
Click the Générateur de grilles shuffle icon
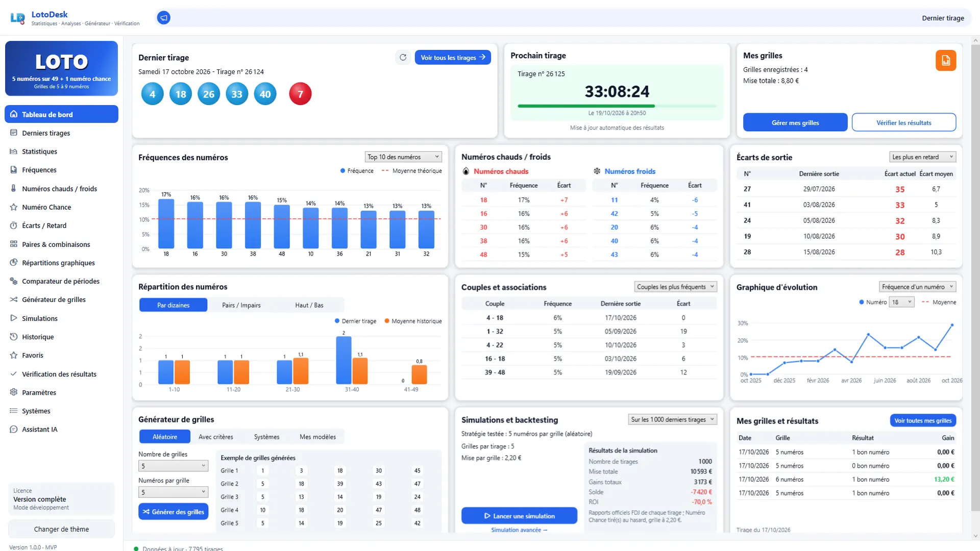14,299
